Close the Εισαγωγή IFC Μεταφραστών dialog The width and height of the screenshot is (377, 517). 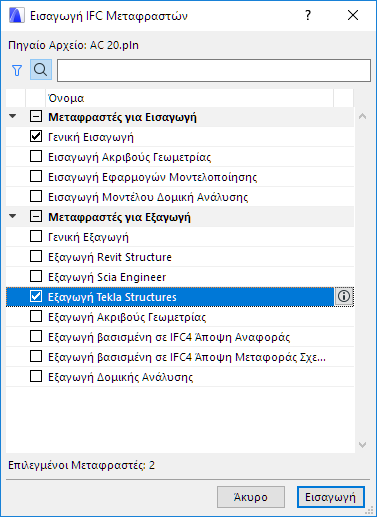tap(353, 15)
